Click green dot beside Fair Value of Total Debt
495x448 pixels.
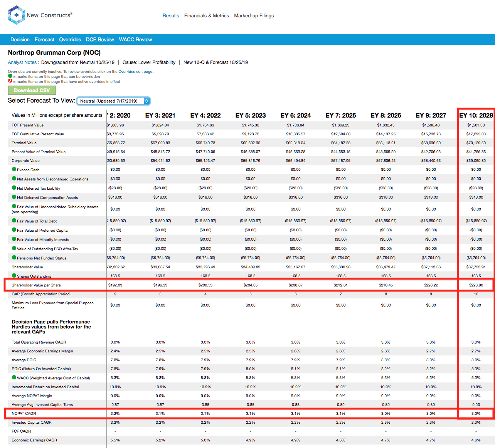(x=14, y=221)
